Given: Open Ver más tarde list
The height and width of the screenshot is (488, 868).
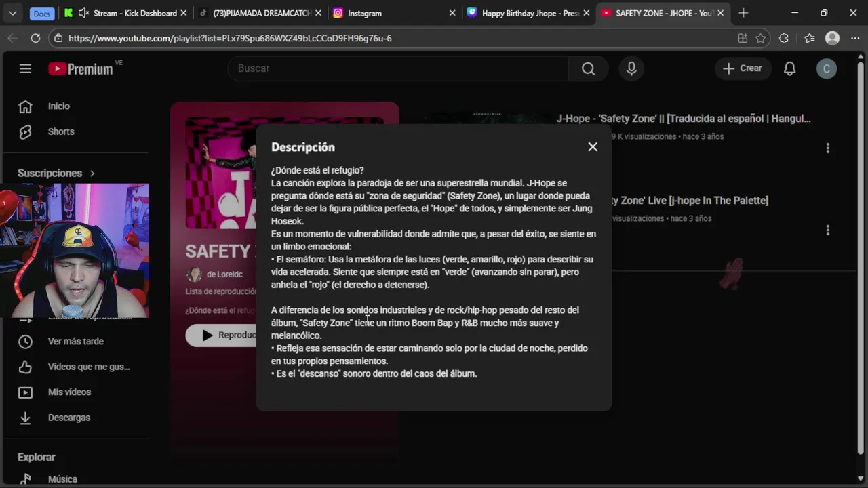Looking at the screenshot, I should [x=76, y=341].
